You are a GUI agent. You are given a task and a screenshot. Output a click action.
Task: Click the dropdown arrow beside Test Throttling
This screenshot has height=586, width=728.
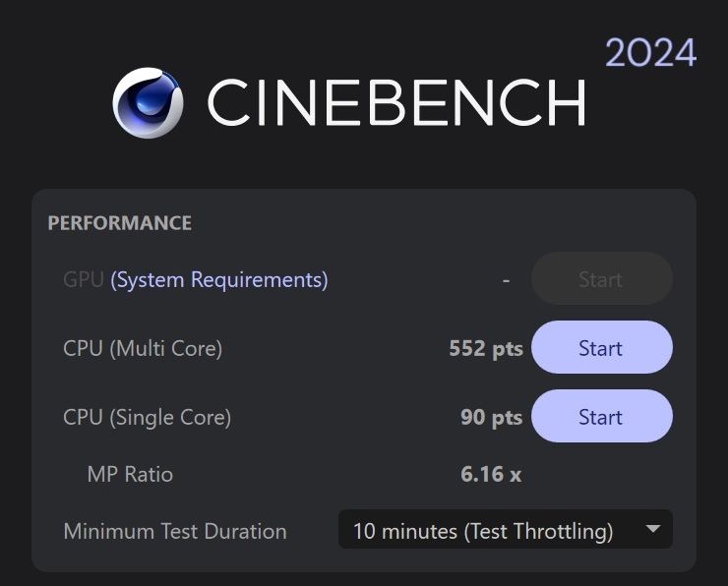[652, 530]
